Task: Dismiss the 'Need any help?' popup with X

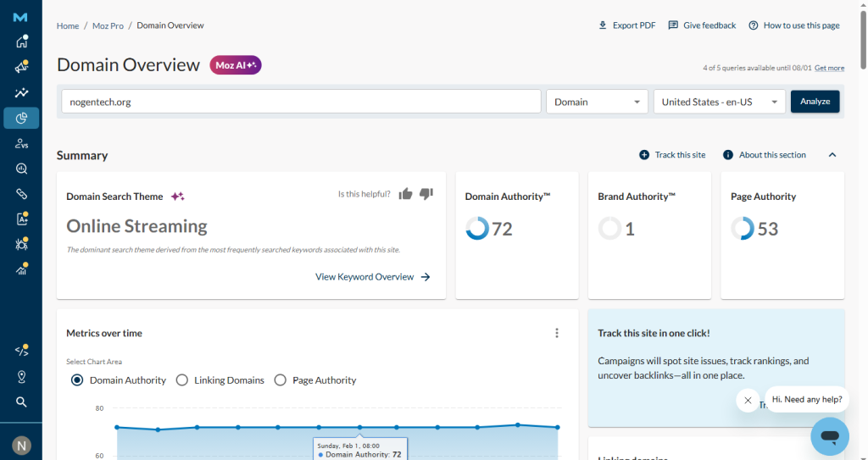Action: point(748,400)
